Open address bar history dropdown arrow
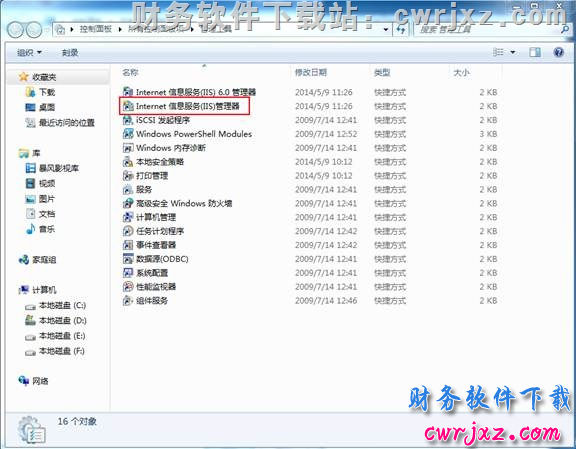The image size is (576, 449). (x=386, y=29)
